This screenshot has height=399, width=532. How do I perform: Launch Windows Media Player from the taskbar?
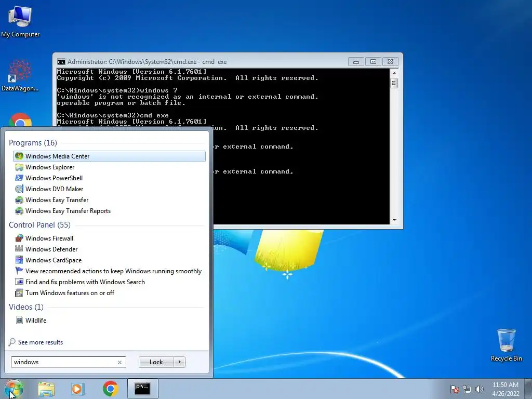(78, 389)
